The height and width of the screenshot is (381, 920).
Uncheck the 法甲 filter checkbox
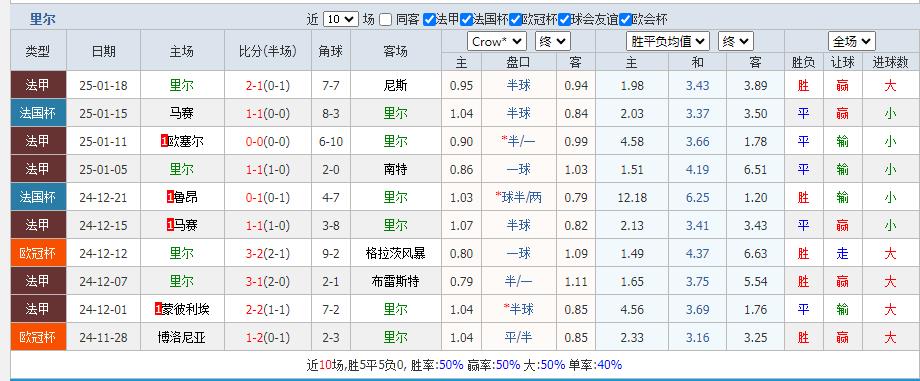tap(429, 19)
